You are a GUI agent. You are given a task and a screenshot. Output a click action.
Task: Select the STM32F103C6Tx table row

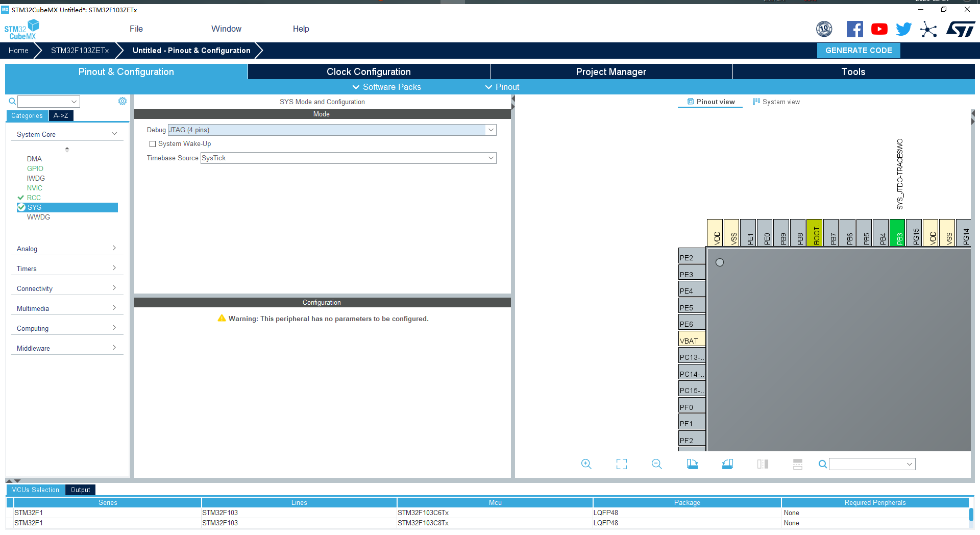(x=487, y=513)
